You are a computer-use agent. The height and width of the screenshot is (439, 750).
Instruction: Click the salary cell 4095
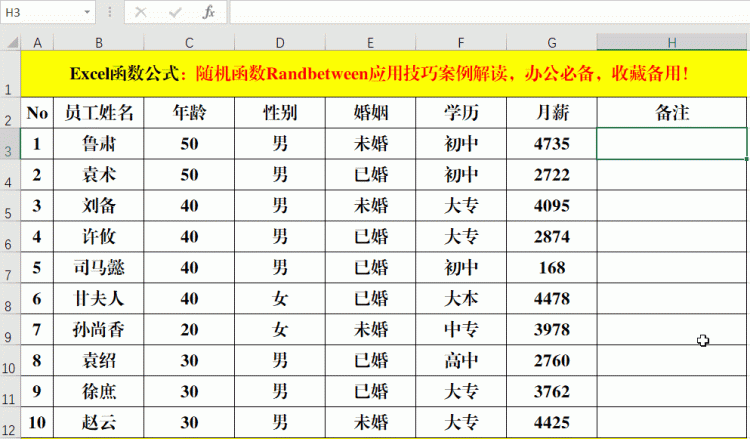tap(551, 205)
